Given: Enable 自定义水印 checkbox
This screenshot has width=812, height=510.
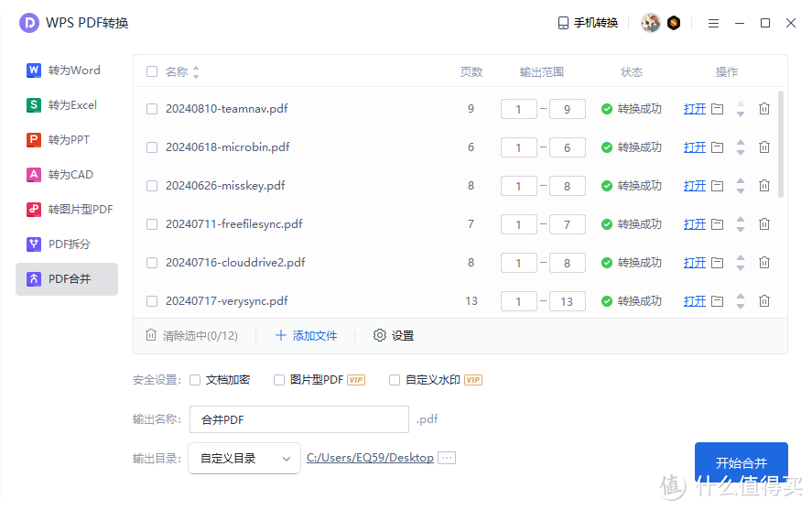Looking at the screenshot, I should click(x=395, y=380).
